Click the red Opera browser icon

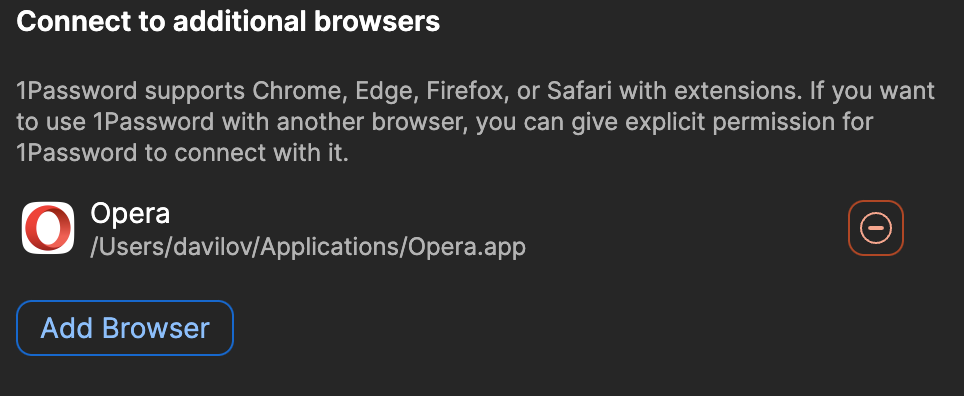click(x=48, y=228)
